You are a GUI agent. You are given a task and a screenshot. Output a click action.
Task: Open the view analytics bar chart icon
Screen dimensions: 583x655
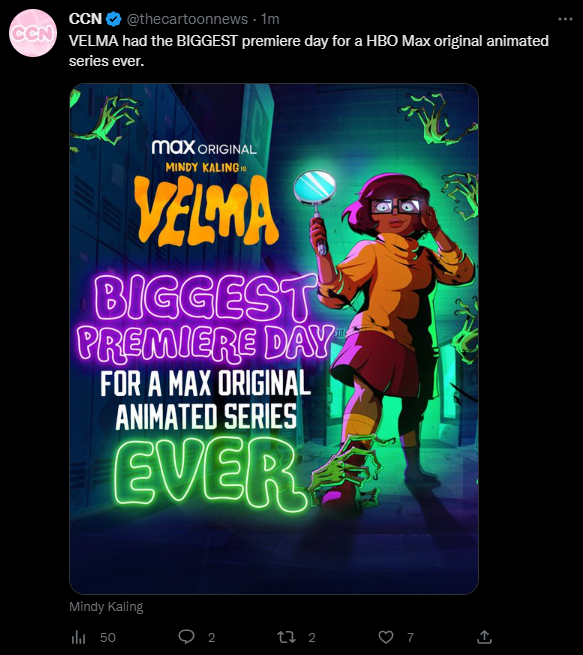click(78, 637)
